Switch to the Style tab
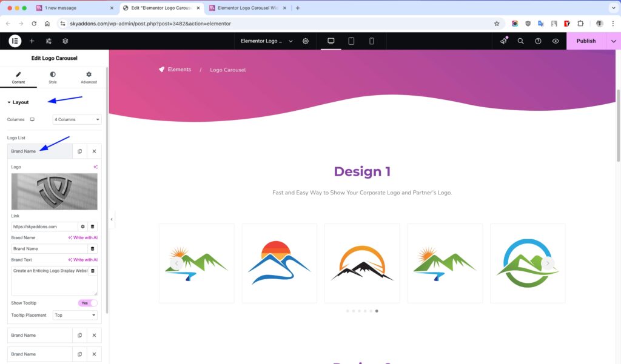621x364 pixels. pos(53,78)
